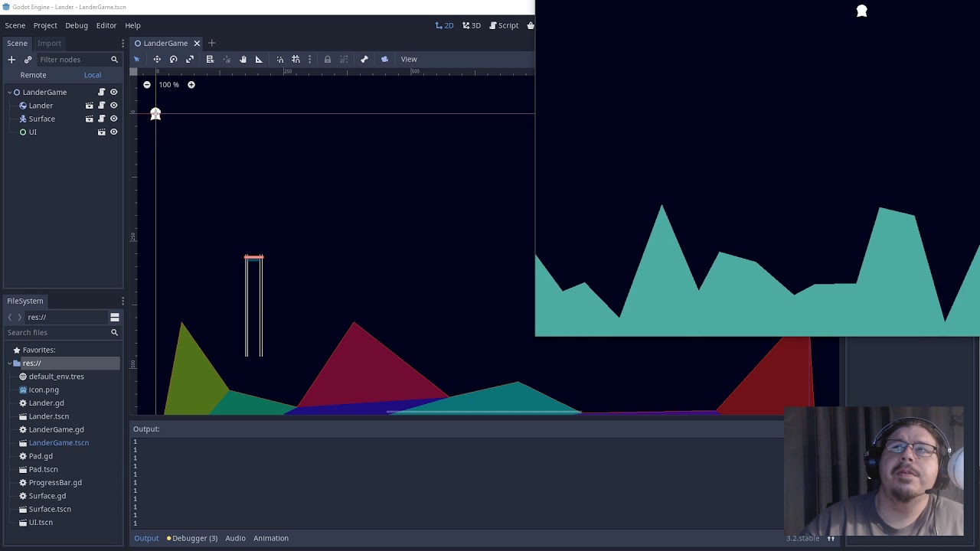980x551 pixels.
Task: Toggle visibility of the UI node
Action: click(114, 132)
